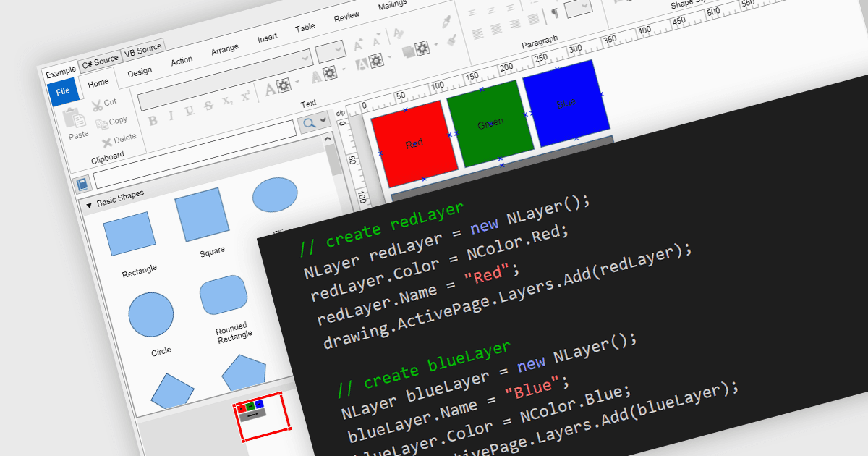Image resolution: width=868 pixels, height=456 pixels.
Task: Toggle Subscript formatting
Action: tap(227, 101)
